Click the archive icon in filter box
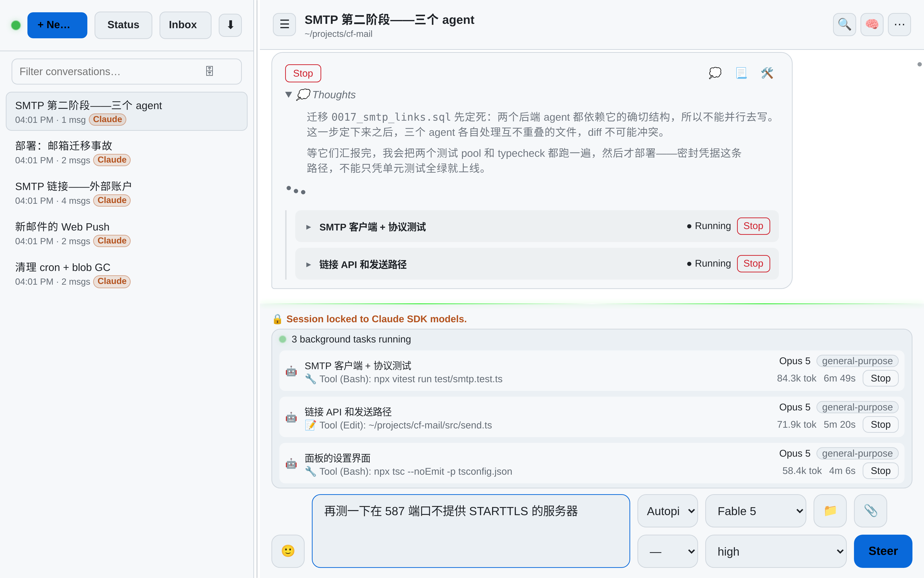 click(210, 71)
